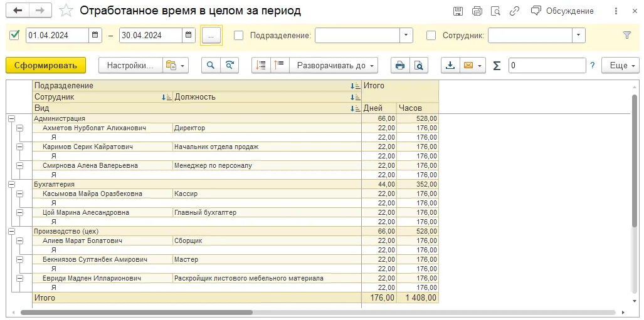Image resolution: width=644 pixels, height=320 pixels.
Task: Select the Главный бухгалтер cell
Action: pyautogui.click(x=267, y=212)
